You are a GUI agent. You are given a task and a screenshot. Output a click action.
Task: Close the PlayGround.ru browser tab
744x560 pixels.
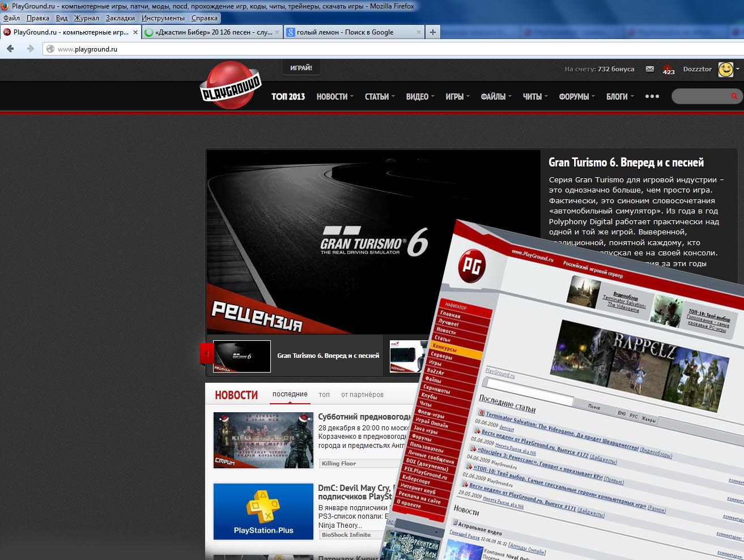click(135, 32)
